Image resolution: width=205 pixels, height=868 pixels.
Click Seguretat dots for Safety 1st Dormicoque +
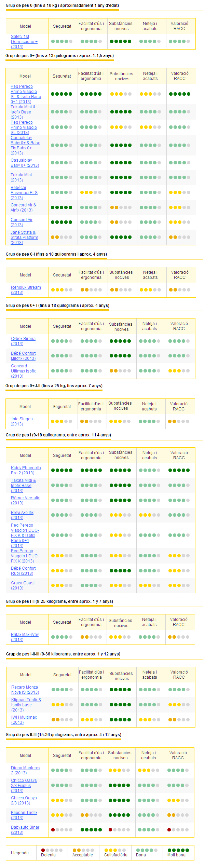pos(62,41)
